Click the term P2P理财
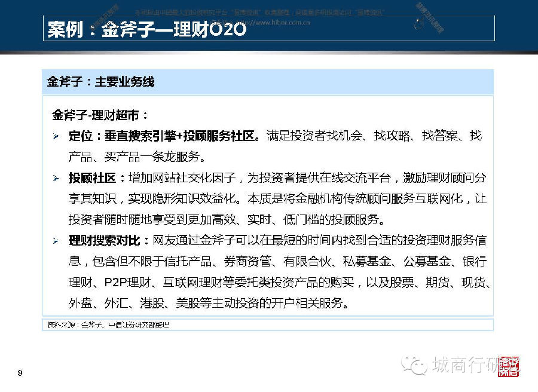The width and height of the screenshot is (538, 392). tap(128, 282)
